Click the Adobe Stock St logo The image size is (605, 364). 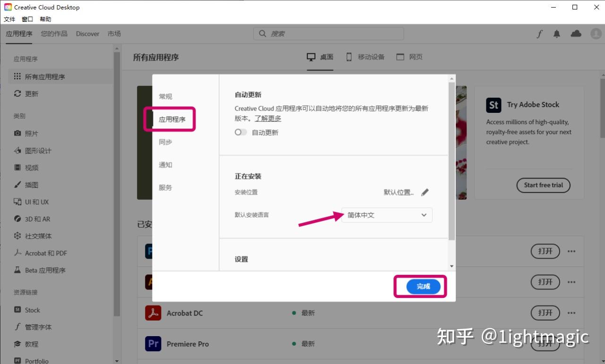coord(494,105)
